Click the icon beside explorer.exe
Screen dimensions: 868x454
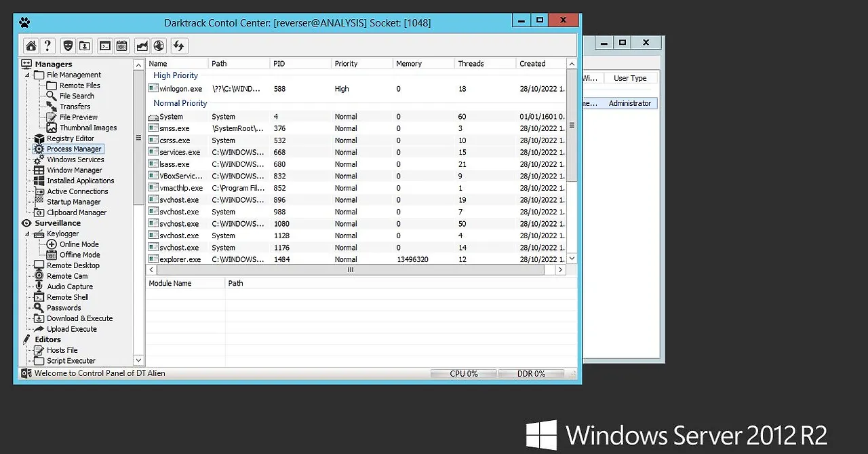coord(153,259)
